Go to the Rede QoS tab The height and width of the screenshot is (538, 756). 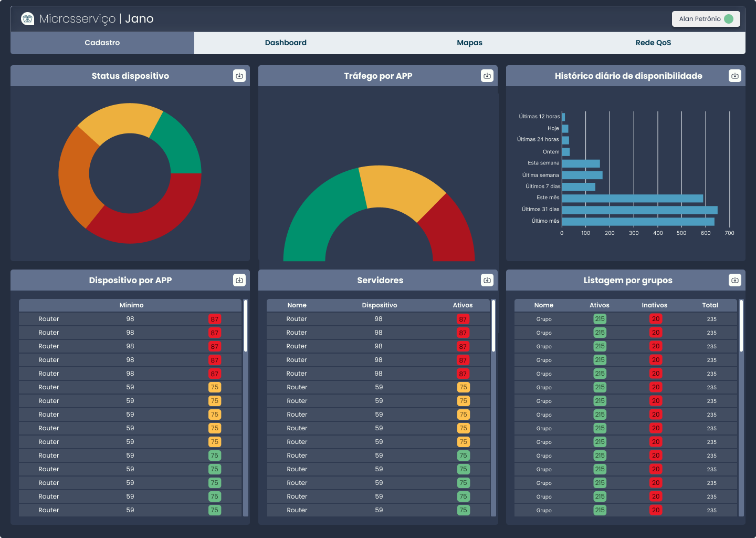(x=653, y=43)
